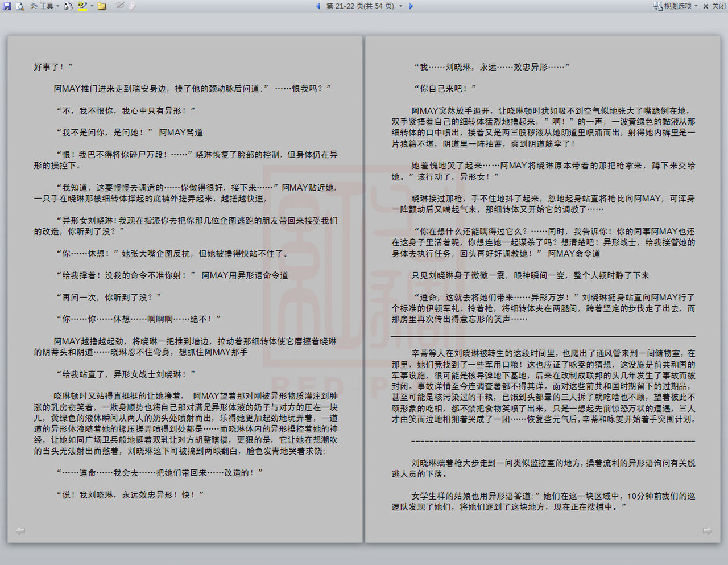The height and width of the screenshot is (565, 728).
Task: Open highlight color dropdown arrow
Action: coord(92,6)
